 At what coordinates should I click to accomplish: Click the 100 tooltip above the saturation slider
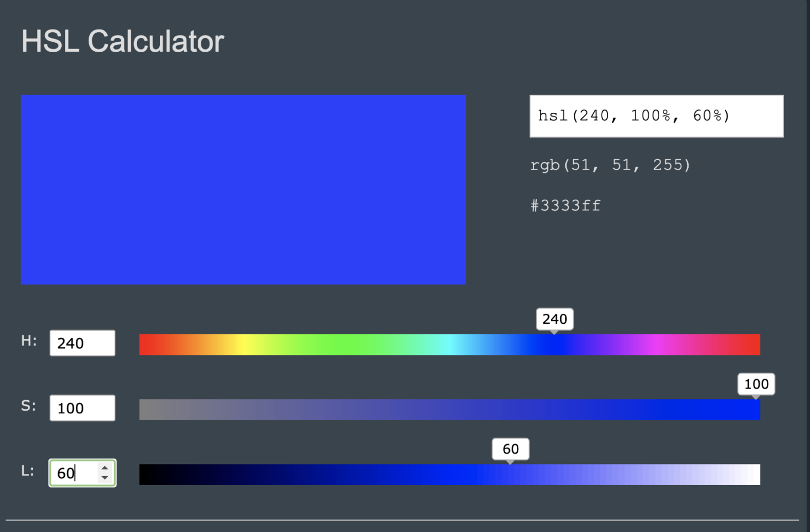click(756, 384)
